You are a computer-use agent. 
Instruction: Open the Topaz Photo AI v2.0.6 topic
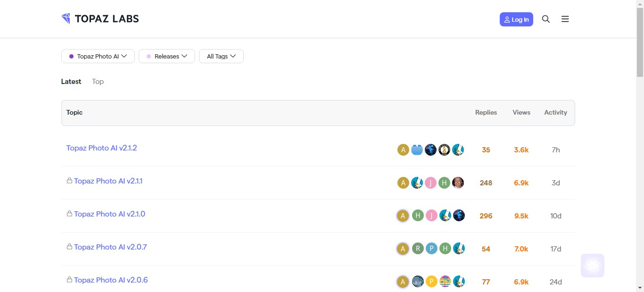coord(111,280)
